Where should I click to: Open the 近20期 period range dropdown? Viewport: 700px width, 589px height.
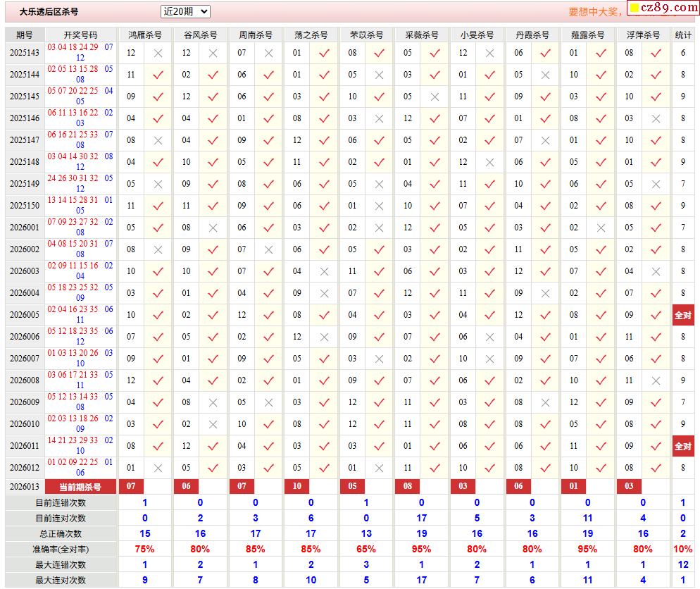(185, 11)
